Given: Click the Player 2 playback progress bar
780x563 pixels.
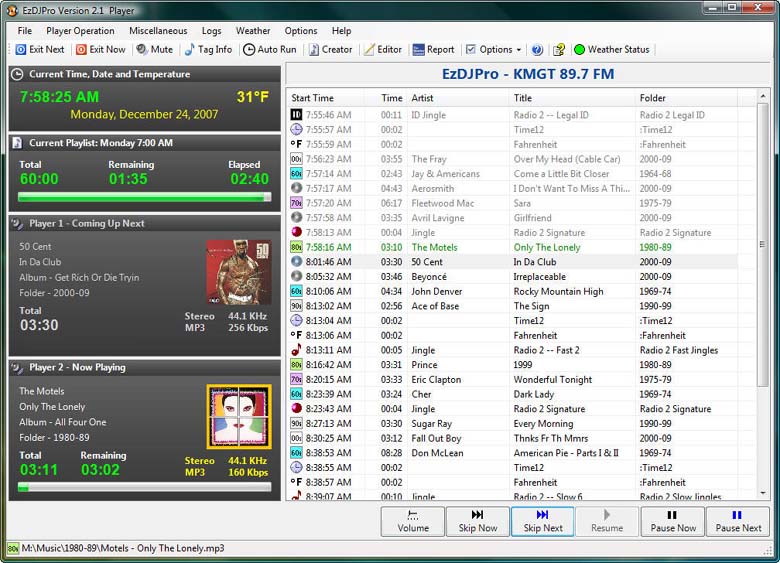Looking at the screenshot, I should [145, 487].
